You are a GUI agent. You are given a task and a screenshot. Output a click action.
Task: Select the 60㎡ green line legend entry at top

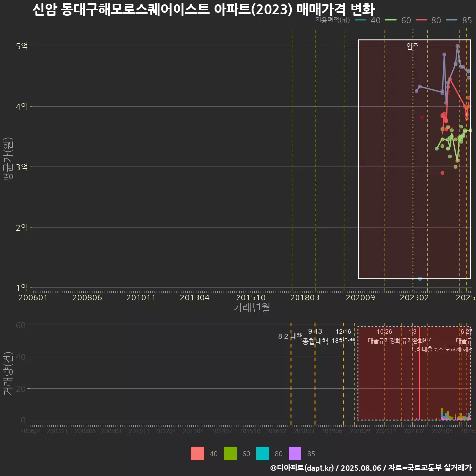(x=398, y=20)
